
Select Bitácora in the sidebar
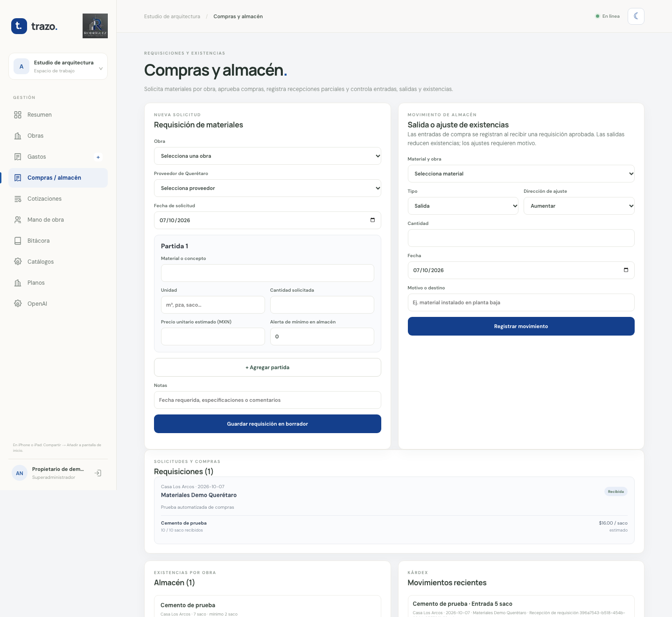pos(58,241)
